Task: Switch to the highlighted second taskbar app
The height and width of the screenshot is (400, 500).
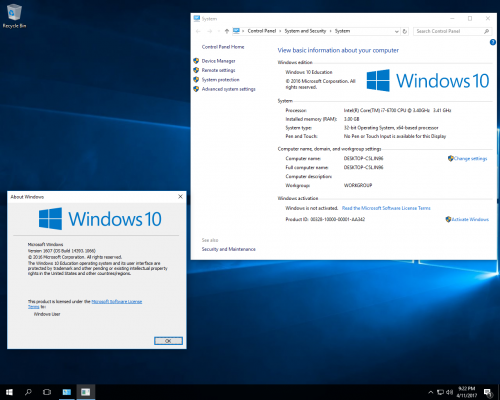Action: [x=86, y=392]
